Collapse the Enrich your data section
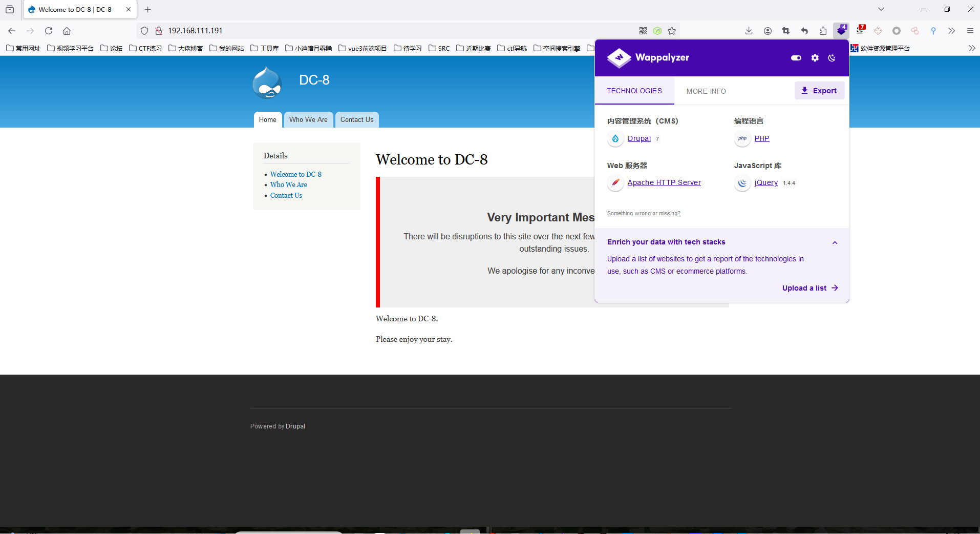 (x=835, y=242)
